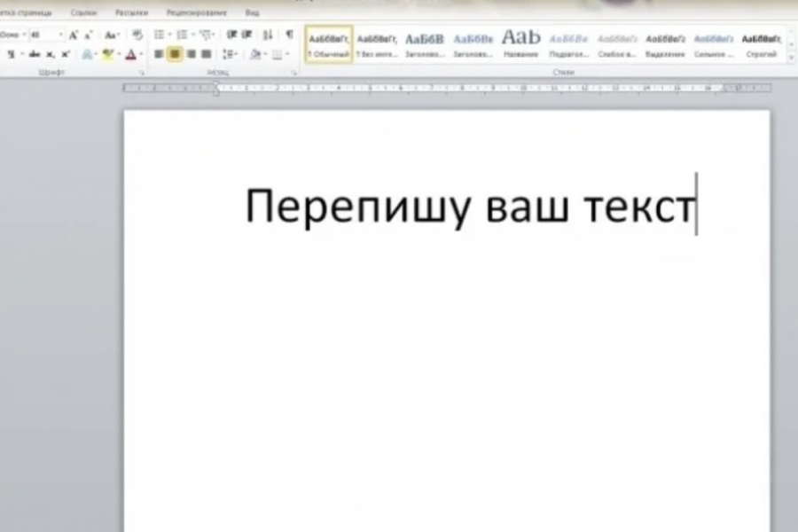This screenshot has height=532, width=798.
Task: Open the Ссылки ribbon tab
Action: coord(83,12)
